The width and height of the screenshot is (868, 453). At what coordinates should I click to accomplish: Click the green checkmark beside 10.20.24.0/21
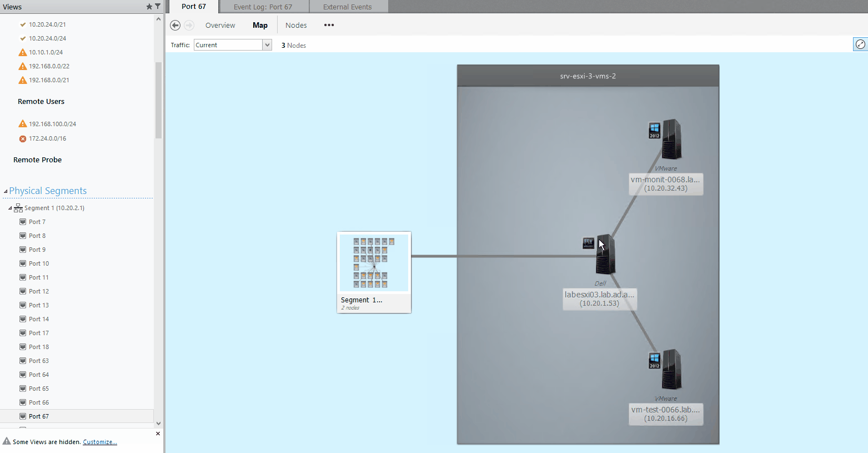(x=23, y=24)
